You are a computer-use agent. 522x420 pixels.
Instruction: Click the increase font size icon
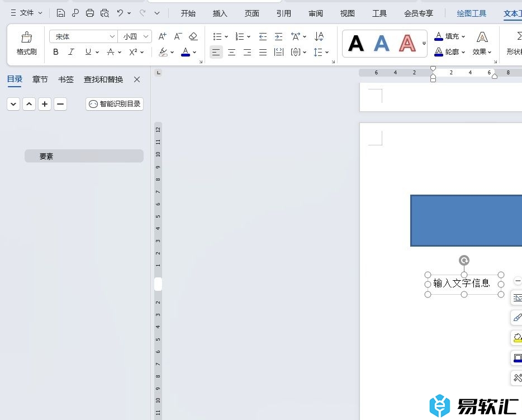(x=163, y=36)
